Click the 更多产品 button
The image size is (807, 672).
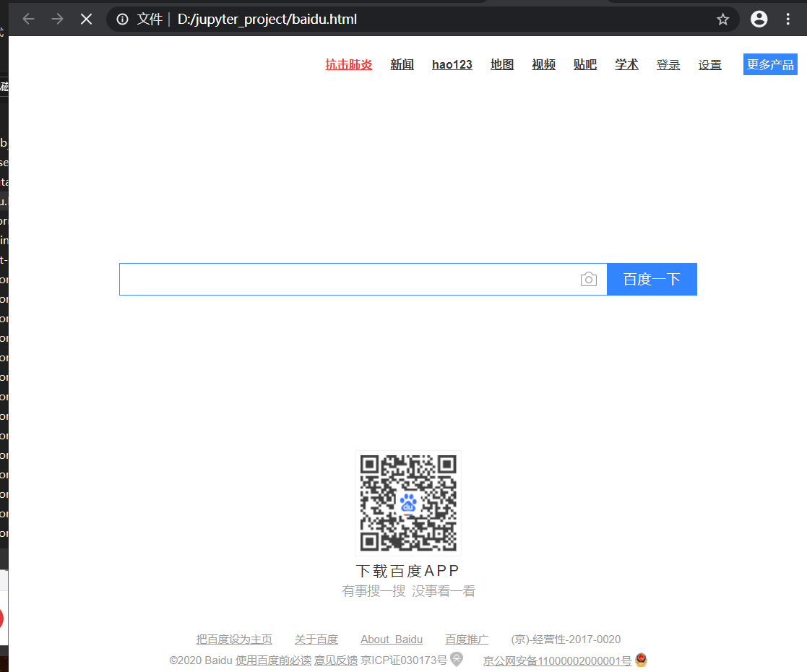pyautogui.click(x=769, y=64)
